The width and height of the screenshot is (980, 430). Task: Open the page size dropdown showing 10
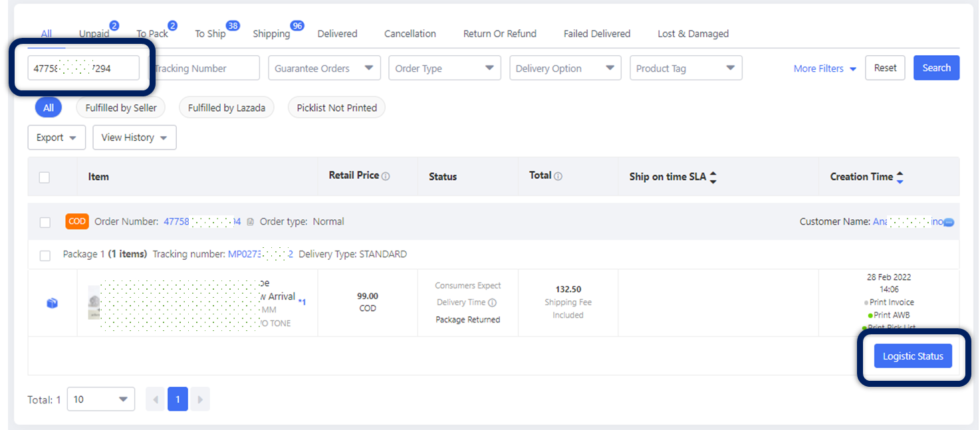[x=100, y=399]
